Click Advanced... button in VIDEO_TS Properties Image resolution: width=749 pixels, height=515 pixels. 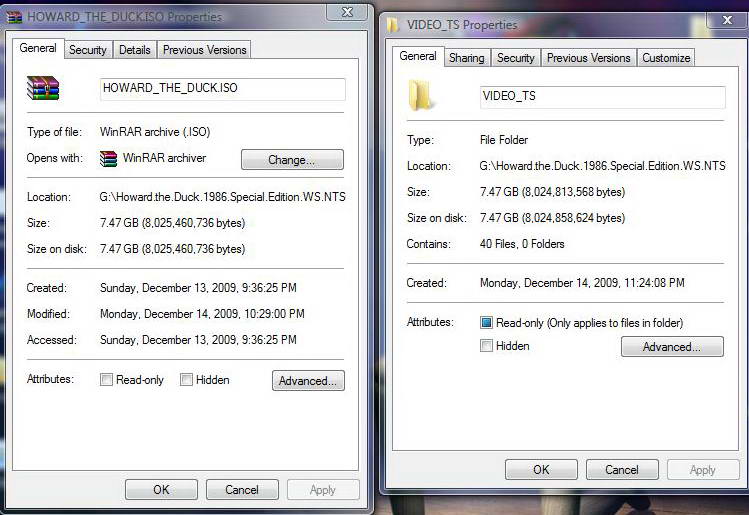pyautogui.click(x=672, y=347)
